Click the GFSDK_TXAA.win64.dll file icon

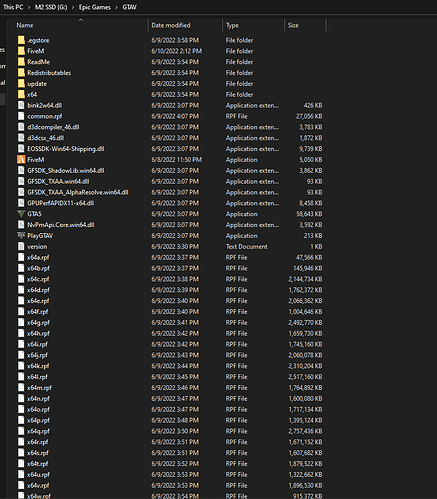[x=21, y=181]
